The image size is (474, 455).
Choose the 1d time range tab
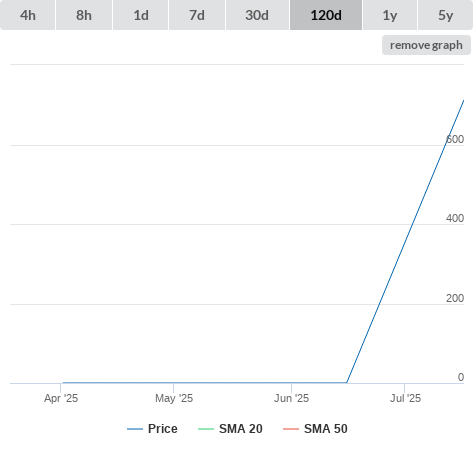[x=141, y=15]
